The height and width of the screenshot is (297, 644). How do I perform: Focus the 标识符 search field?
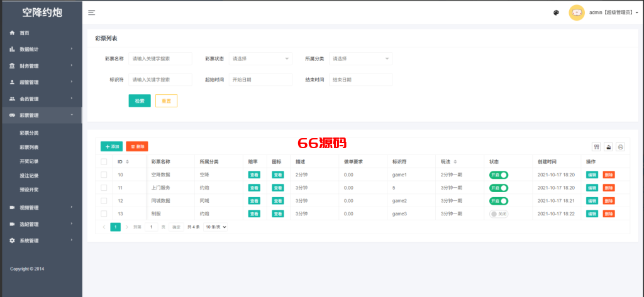160,80
